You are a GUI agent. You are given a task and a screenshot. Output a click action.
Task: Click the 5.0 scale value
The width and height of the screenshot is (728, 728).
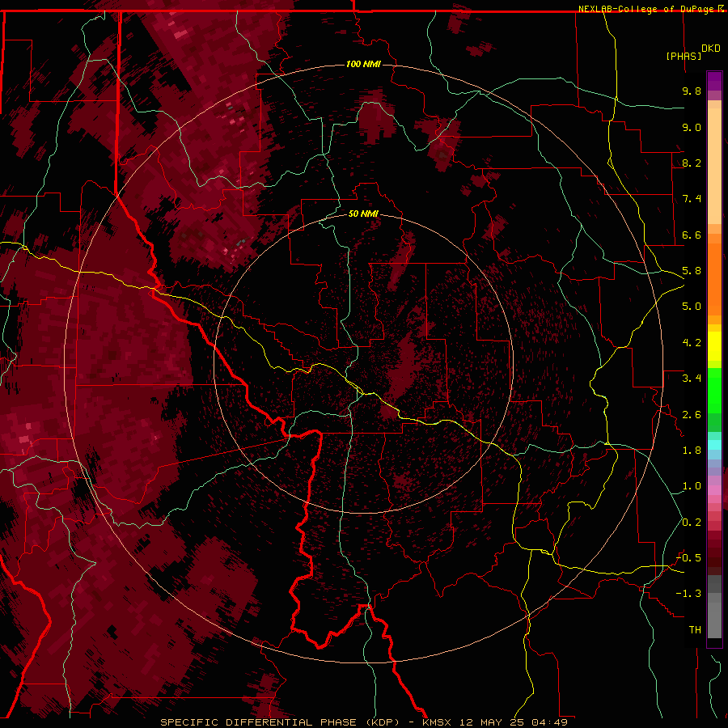(x=692, y=307)
